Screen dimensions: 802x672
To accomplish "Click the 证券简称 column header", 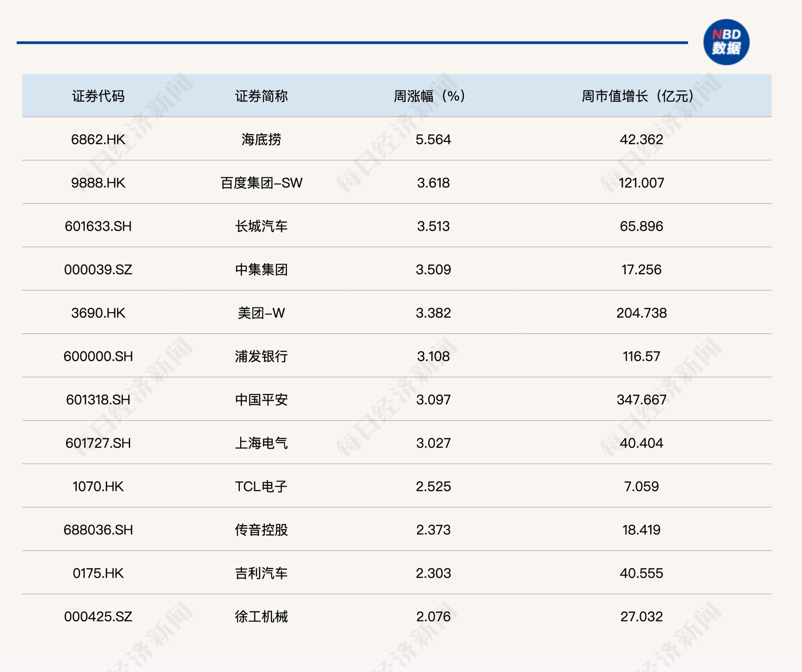I will click(261, 96).
